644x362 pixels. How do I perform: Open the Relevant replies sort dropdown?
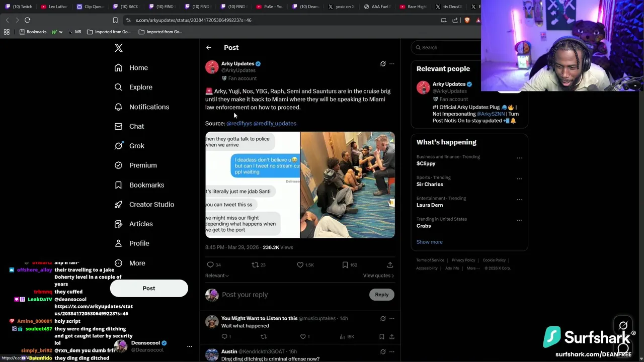217,276
